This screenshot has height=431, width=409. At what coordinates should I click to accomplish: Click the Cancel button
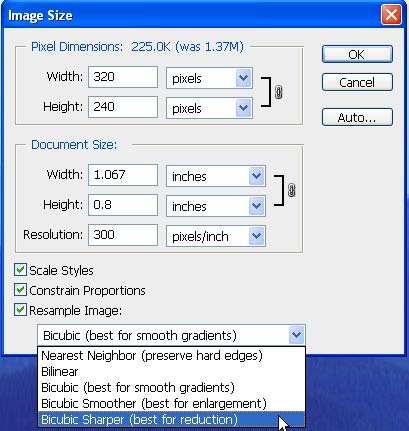357,82
